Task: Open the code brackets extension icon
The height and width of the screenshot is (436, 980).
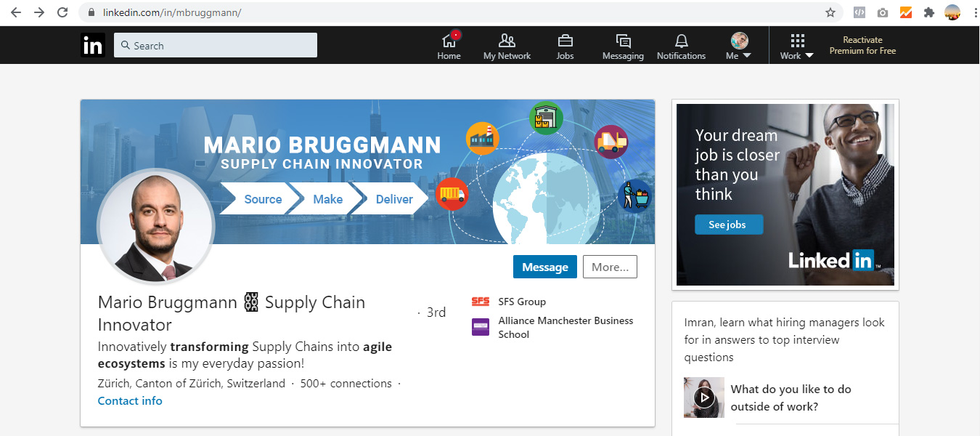Action: [x=859, y=12]
